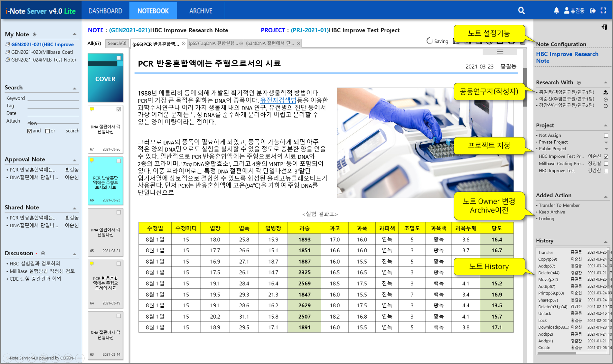The image size is (613, 364).
Task: Open the notifications bell icon
Action: [556, 11]
